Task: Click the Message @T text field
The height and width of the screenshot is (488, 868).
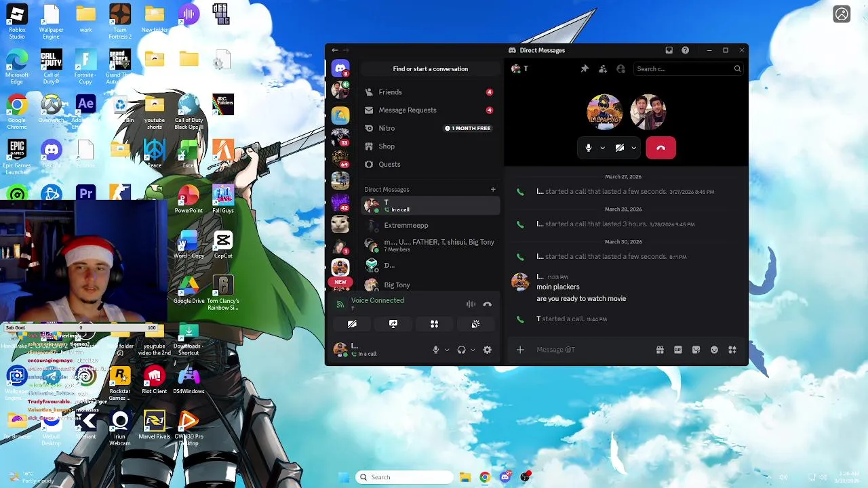Action: click(x=590, y=350)
